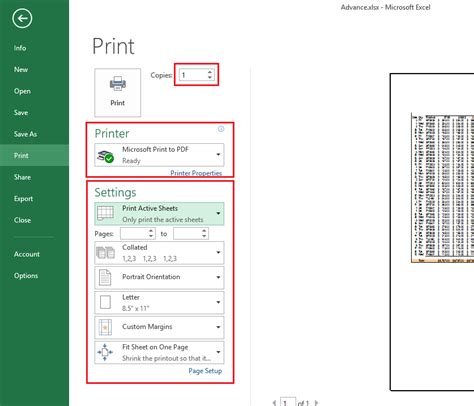
Task: Decrease the Pages to value with down arrow
Action: (204, 236)
